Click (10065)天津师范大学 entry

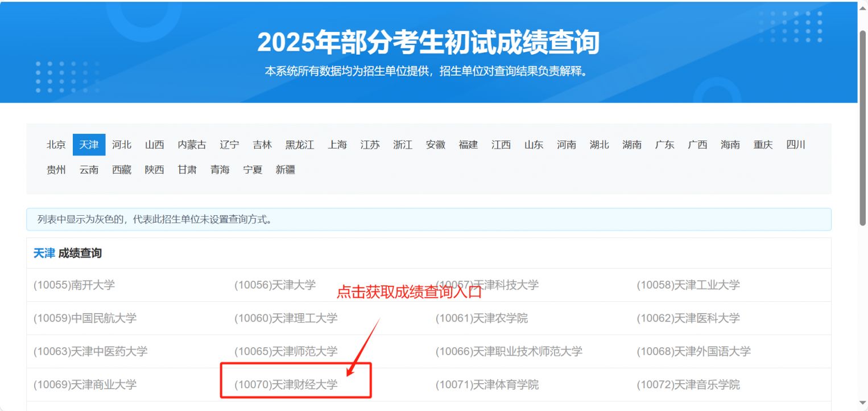(x=286, y=351)
